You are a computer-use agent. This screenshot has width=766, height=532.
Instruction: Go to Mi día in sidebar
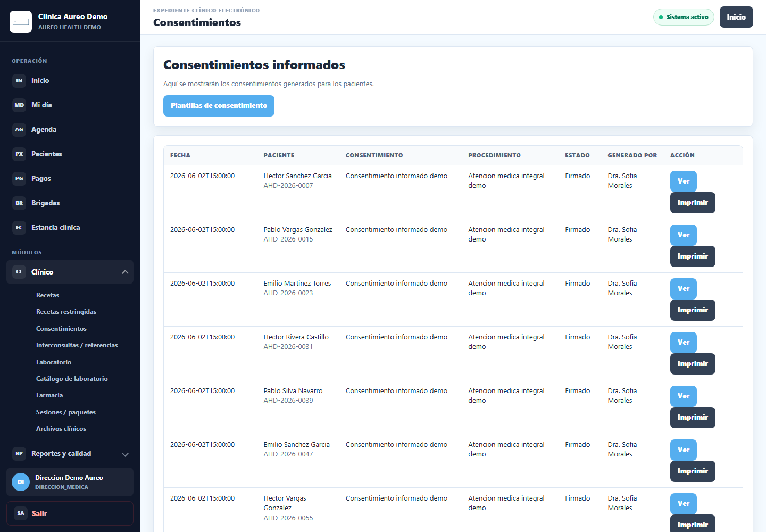click(x=70, y=105)
